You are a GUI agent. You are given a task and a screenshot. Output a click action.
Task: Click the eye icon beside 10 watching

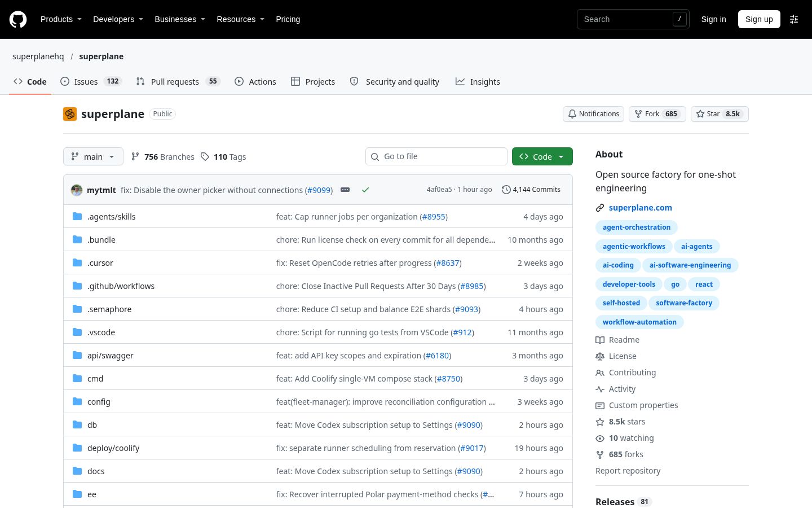[x=600, y=438]
